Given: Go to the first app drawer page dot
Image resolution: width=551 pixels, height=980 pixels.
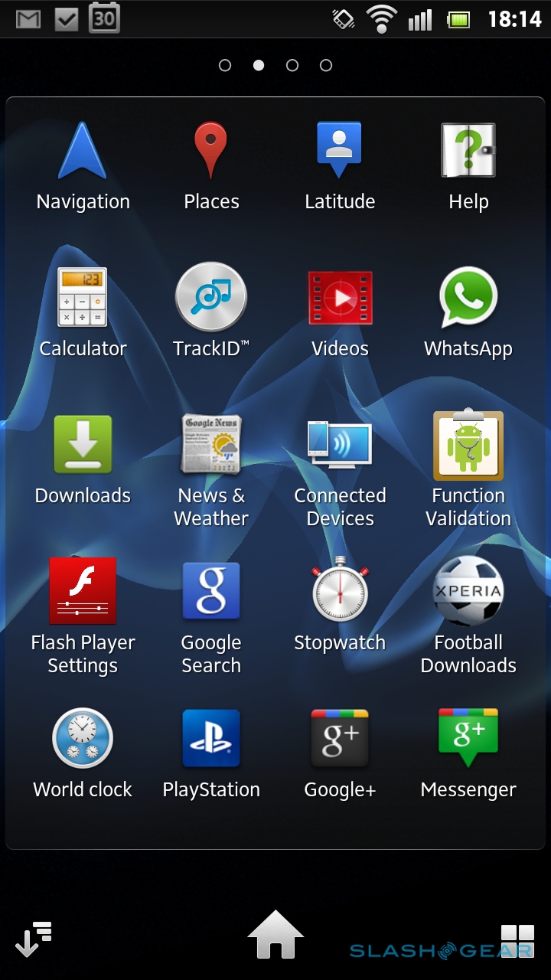Looking at the screenshot, I should tap(225, 65).
